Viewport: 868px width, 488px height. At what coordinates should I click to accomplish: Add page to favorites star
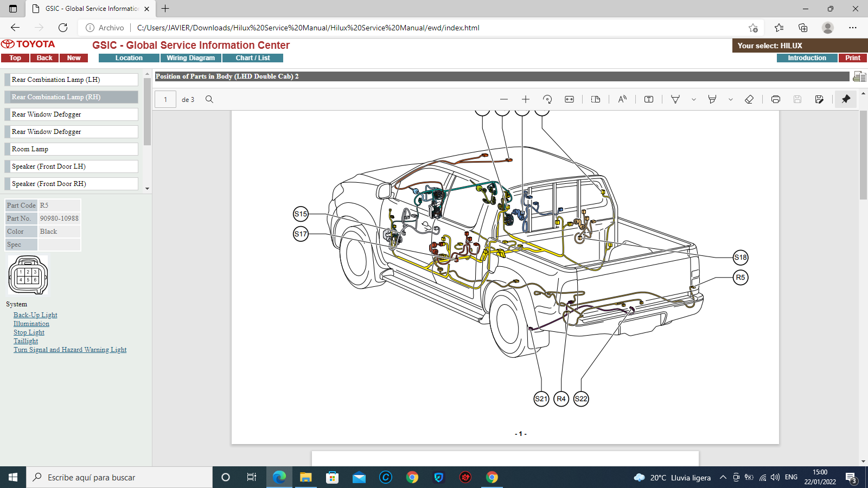point(753,28)
